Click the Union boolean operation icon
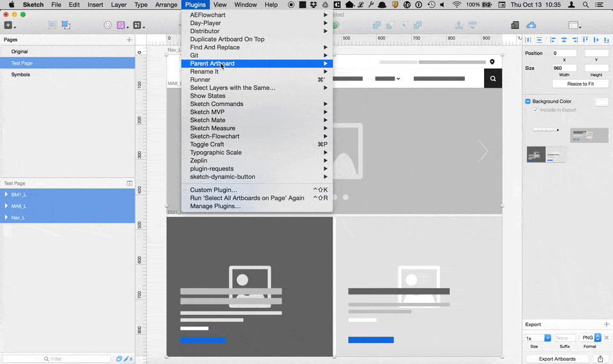This screenshot has width=613, height=364. pyautogui.click(x=377, y=26)
